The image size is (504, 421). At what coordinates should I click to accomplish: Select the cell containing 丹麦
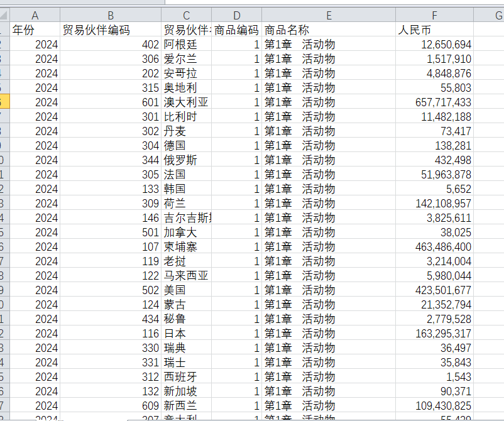tap(186, 131)
